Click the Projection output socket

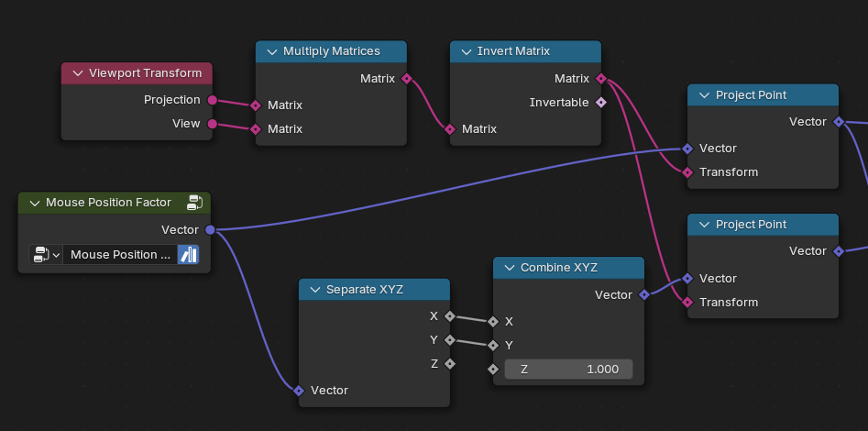pyautogui.click(x=212, y=100)
